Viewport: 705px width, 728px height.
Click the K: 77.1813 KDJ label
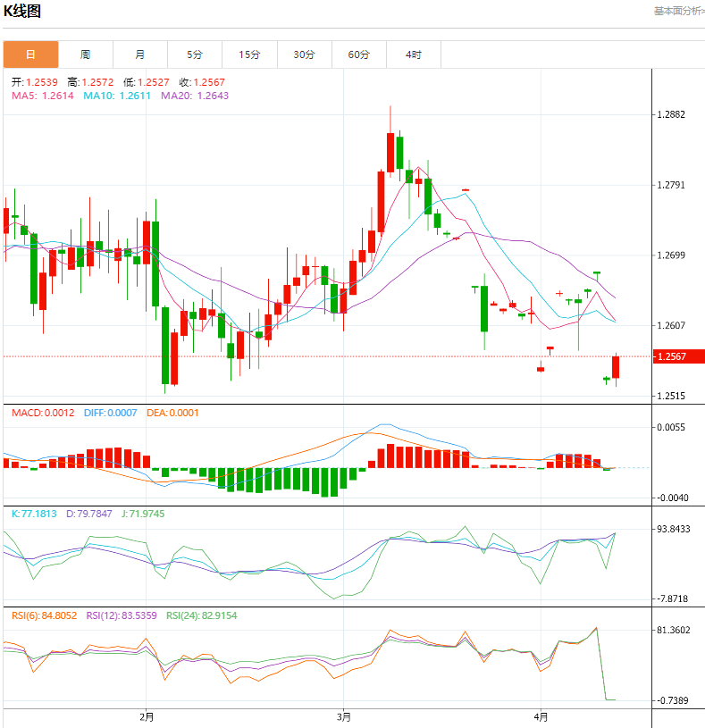tap(33, 514)
